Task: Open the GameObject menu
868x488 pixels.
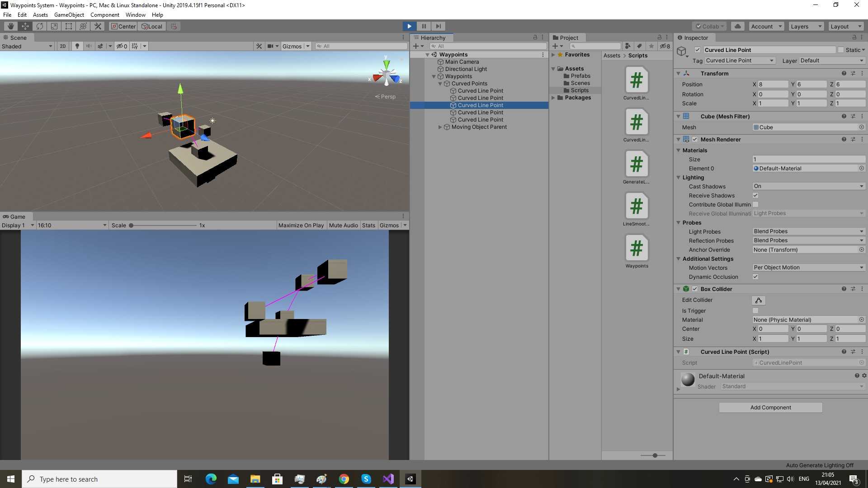Action: click(x=69, y=14)
